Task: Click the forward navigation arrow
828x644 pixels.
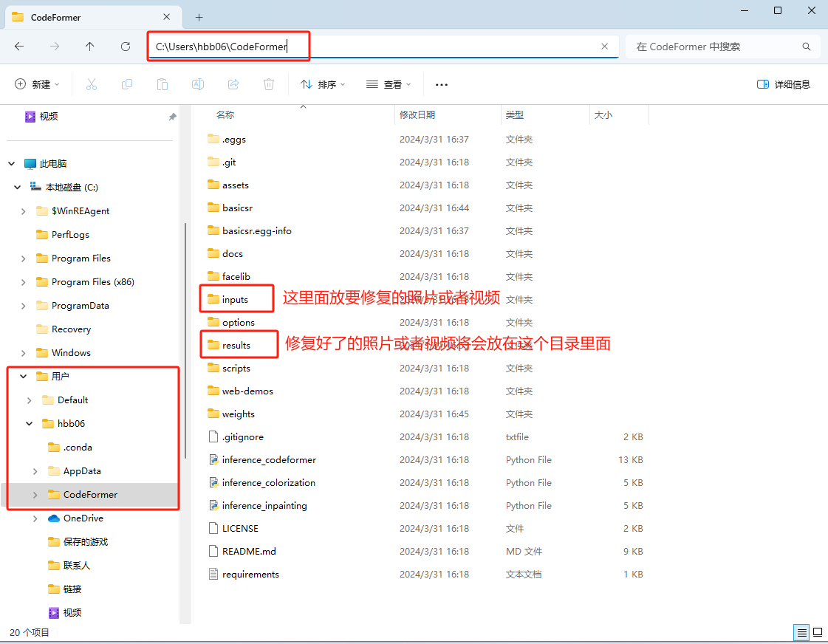Action: [55, 47]
